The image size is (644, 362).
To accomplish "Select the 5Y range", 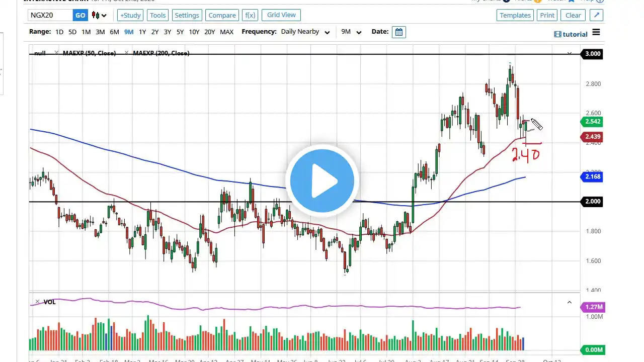I will coord(180,32).
